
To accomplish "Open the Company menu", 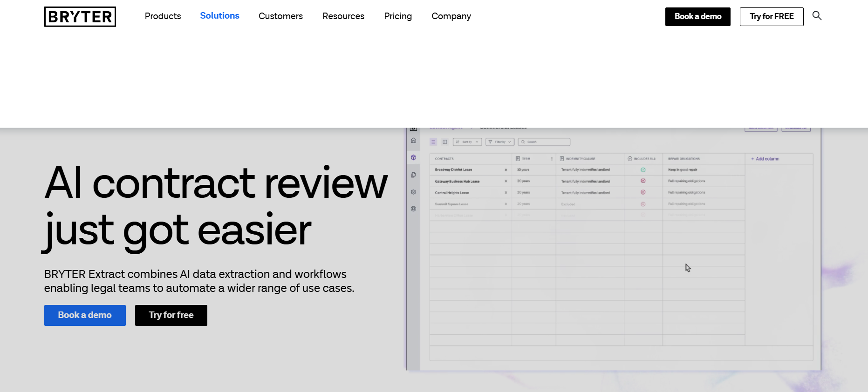I will click(x=451, y=16).
